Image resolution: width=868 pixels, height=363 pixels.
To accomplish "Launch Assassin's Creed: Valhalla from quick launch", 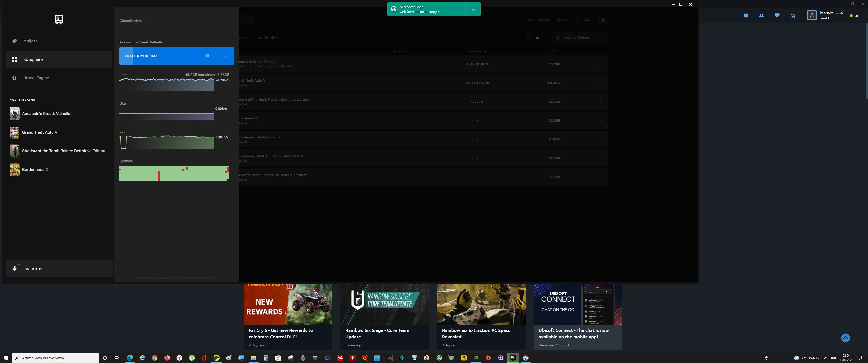I will [46, 114].
